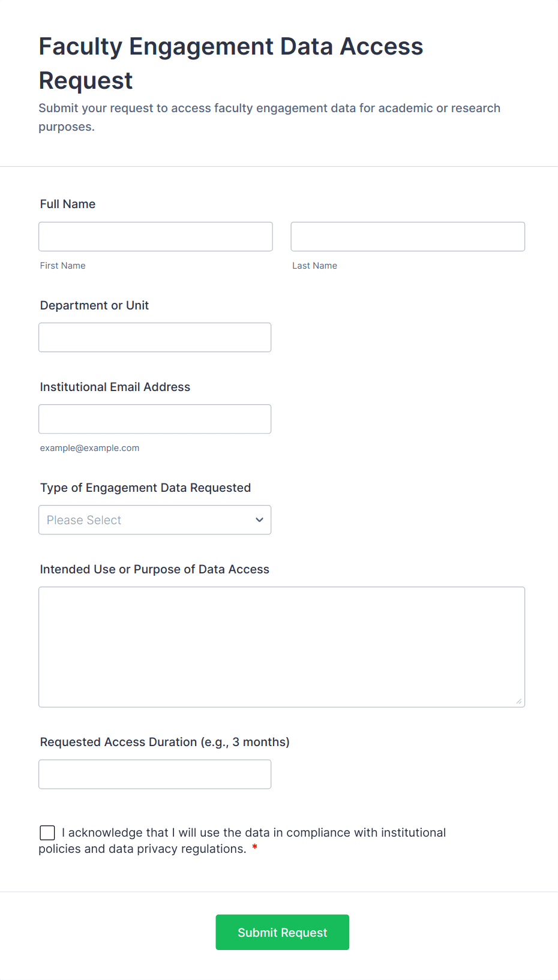Click the example@example.com hint text
Viewport: 558px width, 980px height.
pos(89,448)
